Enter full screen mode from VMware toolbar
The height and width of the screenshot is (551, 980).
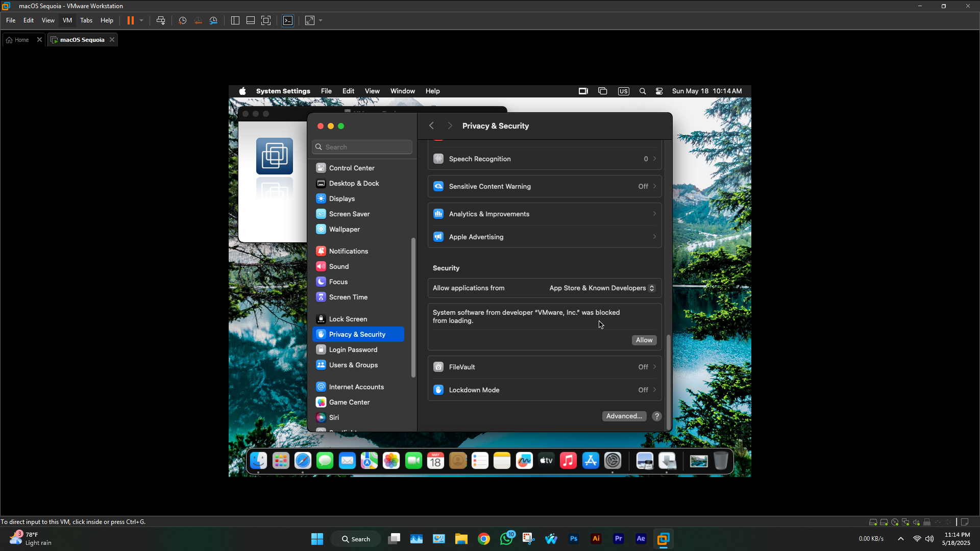click(266, 20)
